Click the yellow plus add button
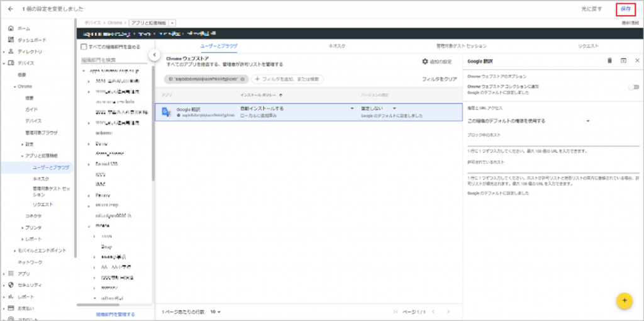The height and width of the screenshot is (321, 644). click(x=625, y=300)
